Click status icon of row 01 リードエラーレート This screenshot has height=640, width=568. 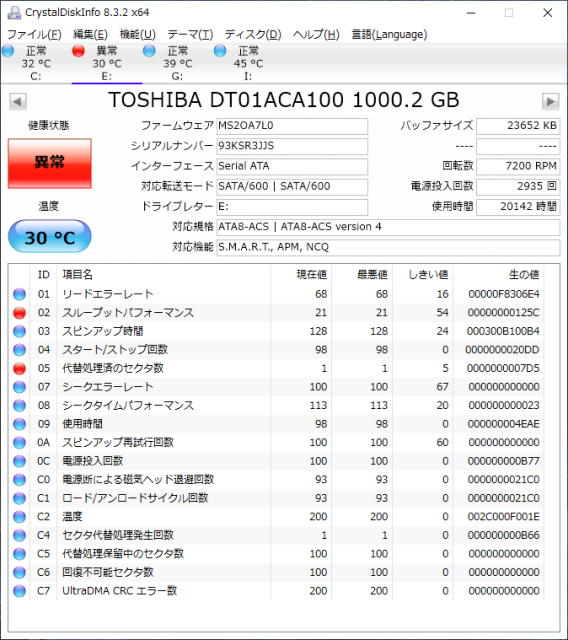click(x=19, y=294)
